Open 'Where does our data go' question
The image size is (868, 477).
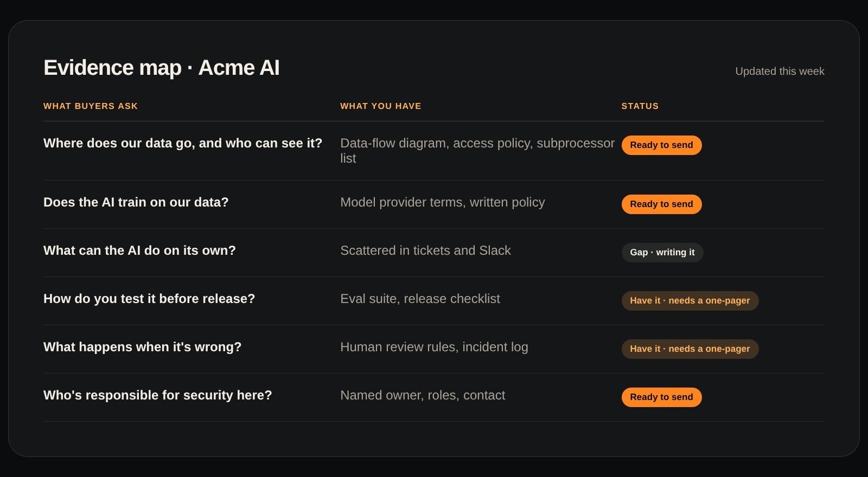183,143
